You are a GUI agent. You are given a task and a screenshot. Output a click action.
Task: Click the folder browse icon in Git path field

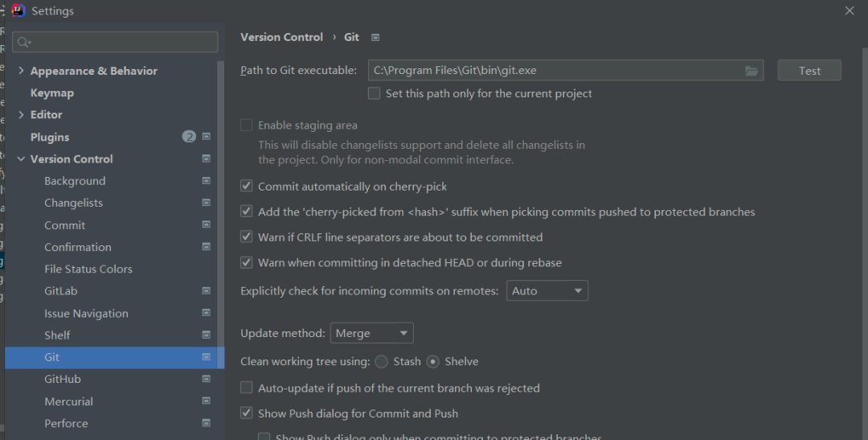(x=751, y=71)
